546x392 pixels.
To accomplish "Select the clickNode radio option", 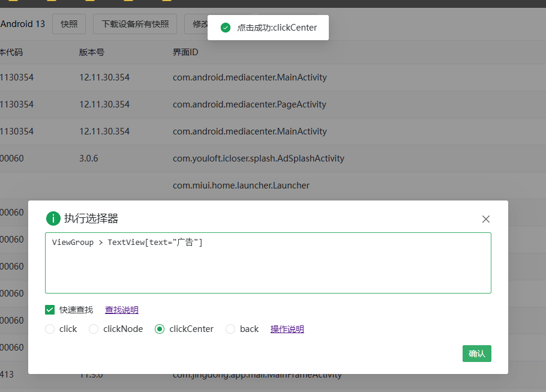I will click(x=94, y=329).
